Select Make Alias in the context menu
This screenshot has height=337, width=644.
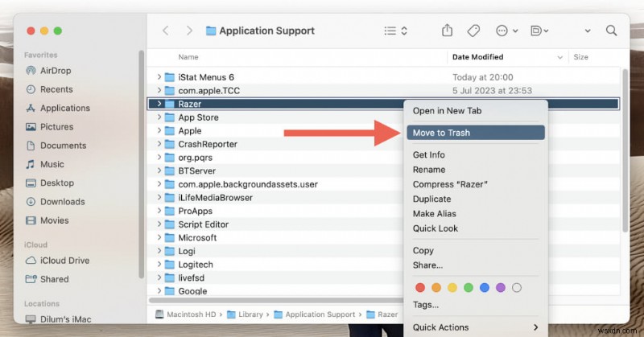click(x=476, y=214)
